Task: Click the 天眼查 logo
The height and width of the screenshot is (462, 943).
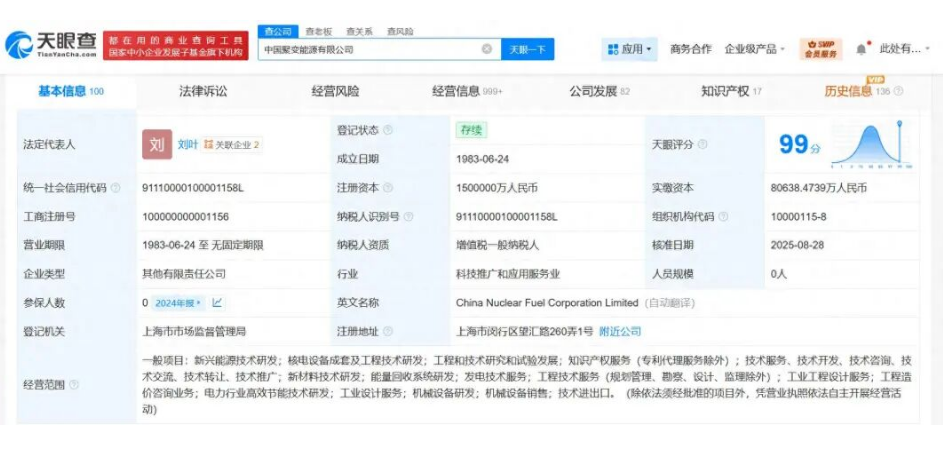Action: click(52, 43)
